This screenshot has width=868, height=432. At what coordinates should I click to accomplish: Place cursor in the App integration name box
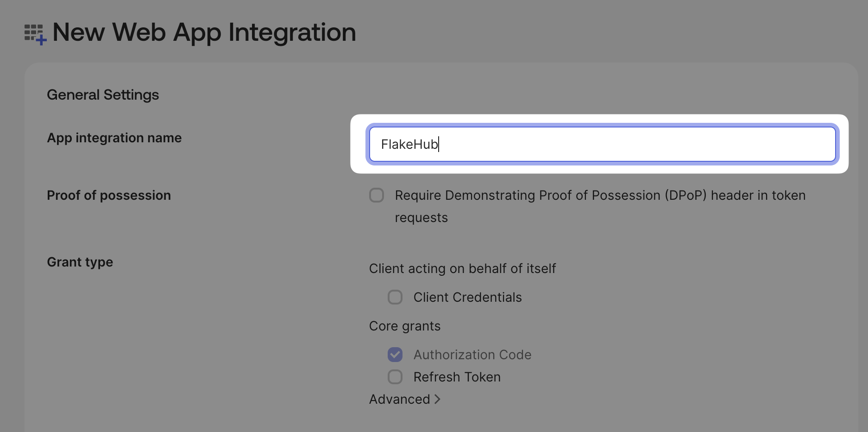pos(602,144)
